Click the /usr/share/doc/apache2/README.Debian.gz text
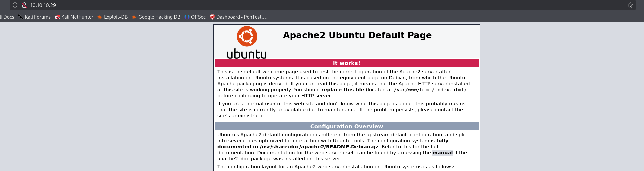 319,147
